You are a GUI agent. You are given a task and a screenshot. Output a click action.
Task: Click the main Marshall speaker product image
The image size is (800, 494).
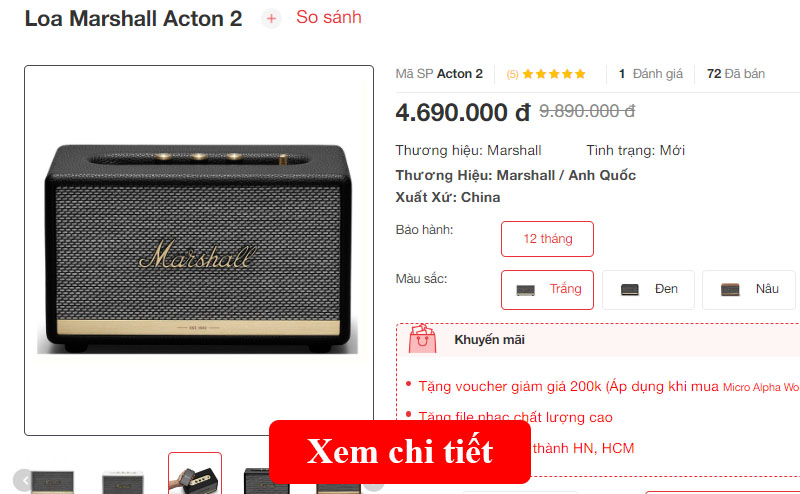[198, 250]
